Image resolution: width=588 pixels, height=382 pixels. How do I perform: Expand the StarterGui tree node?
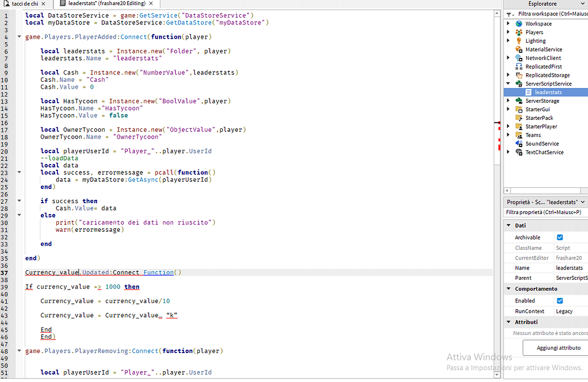pos(508,109)
